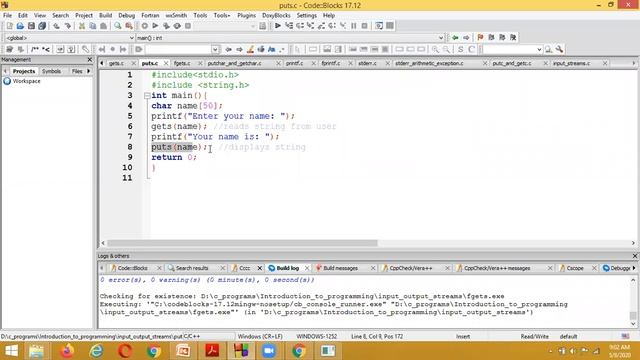Click the Cut scissors icon
Viewport: 640px width, 360px height.
coord(82,26)
